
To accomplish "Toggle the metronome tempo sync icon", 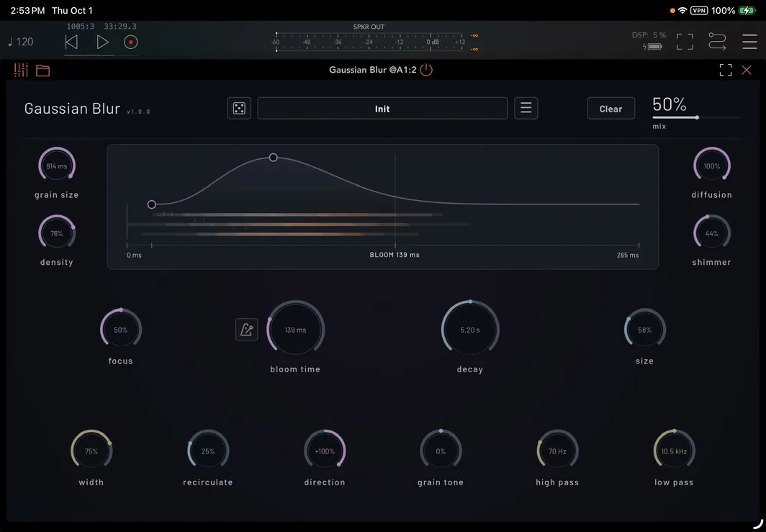I will coord(247,330).
